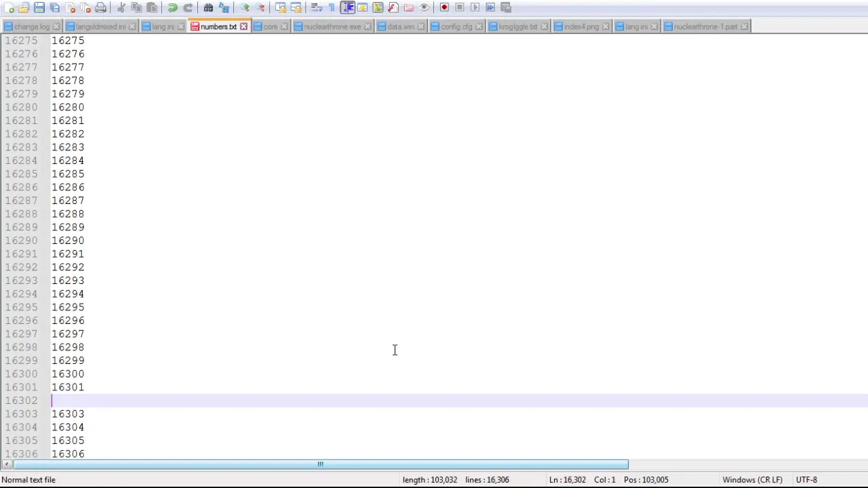Screen dimensions: 868x488
Task: Click the 'Ln : 16,302' status entry
Action: tap(568, 480)
